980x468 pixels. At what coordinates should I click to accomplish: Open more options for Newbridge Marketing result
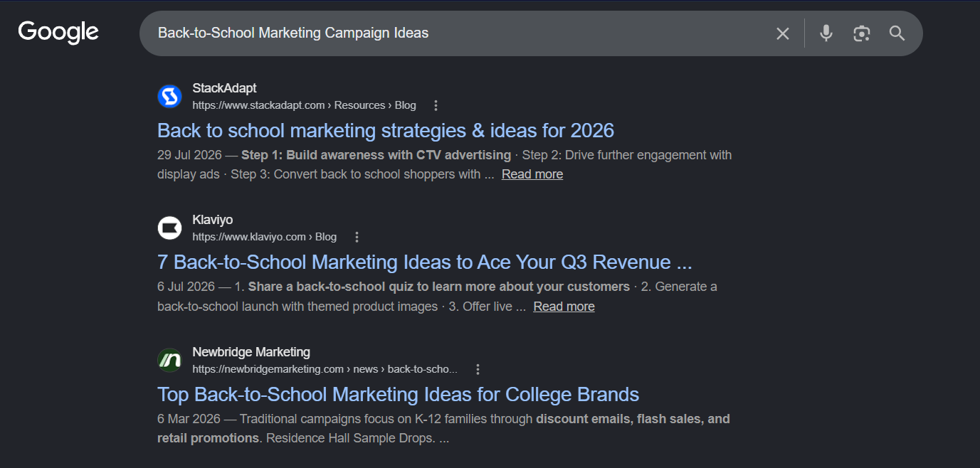point(478,369)
